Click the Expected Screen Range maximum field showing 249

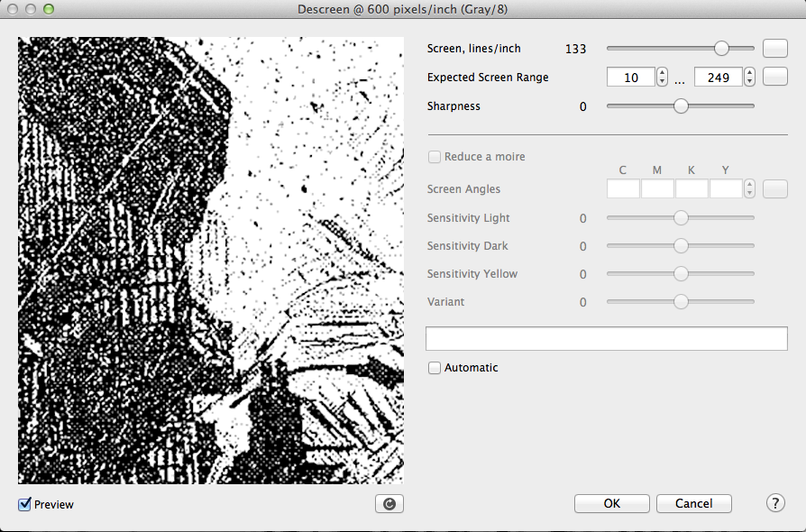(719, 78)
